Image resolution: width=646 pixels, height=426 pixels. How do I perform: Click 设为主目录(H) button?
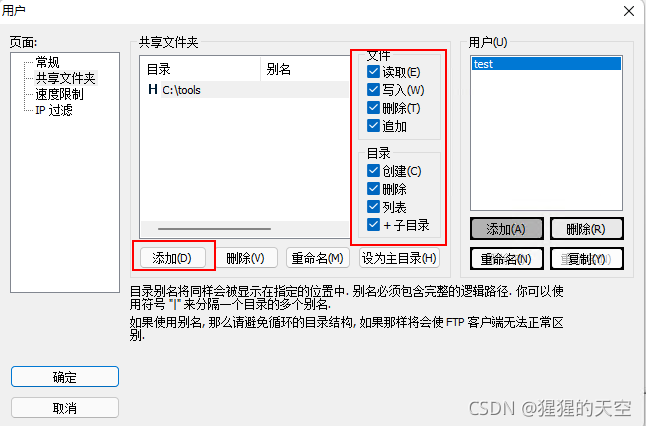coord(399,258)
